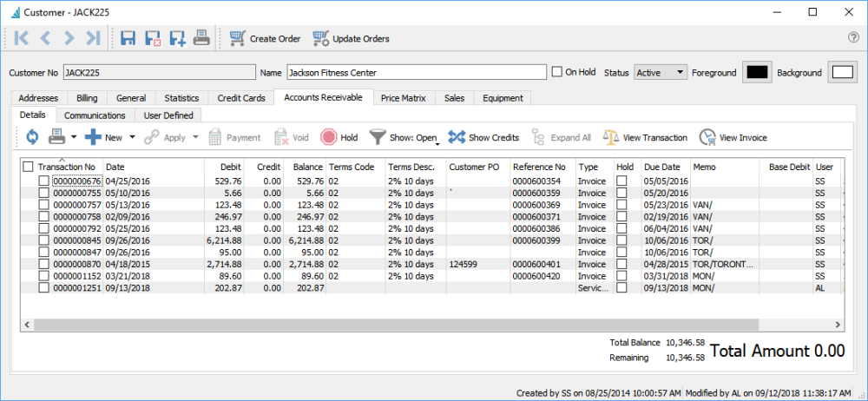Click Save and New icon
This screenshot has width=868, height=401.
point(177,38)
